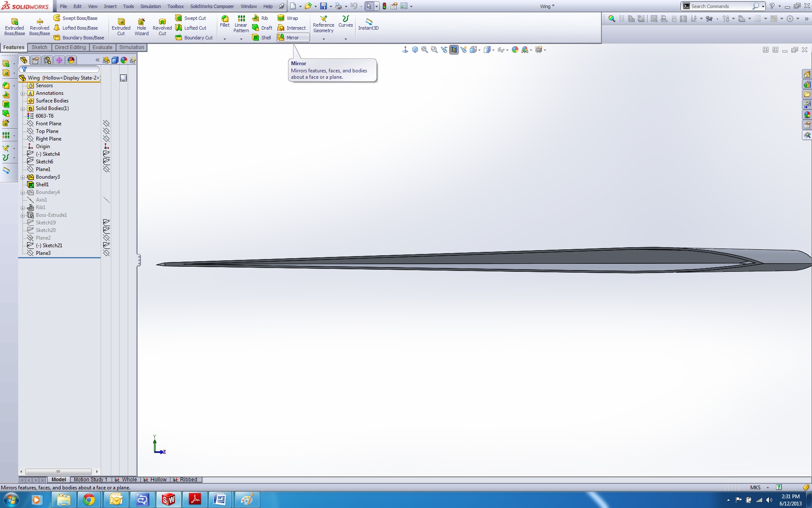Expand the Boss-Extrude1 feature
Image resolution: width=812 pixels, height=508 pixels.
23,215
